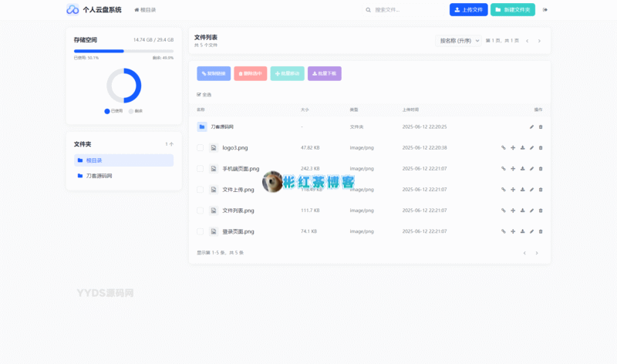Move the logo3.png file
This screenshot has height=364, width=617.
click(513, 147)
